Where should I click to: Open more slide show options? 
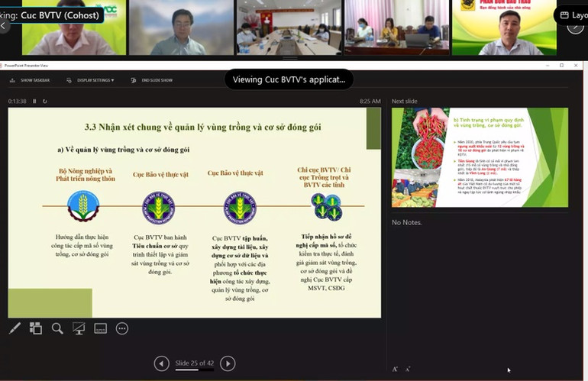click(122, 328)
